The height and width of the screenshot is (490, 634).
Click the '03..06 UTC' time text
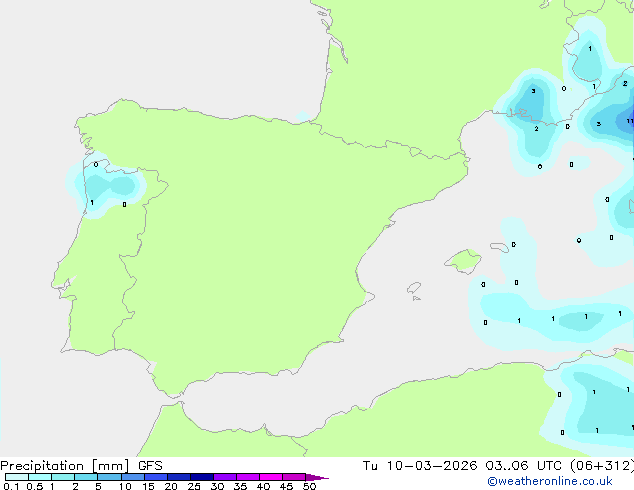click(524, 466)
